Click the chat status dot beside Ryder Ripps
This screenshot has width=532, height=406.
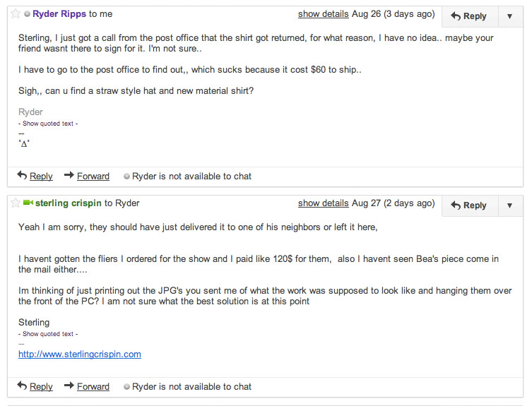pos(27,14)
